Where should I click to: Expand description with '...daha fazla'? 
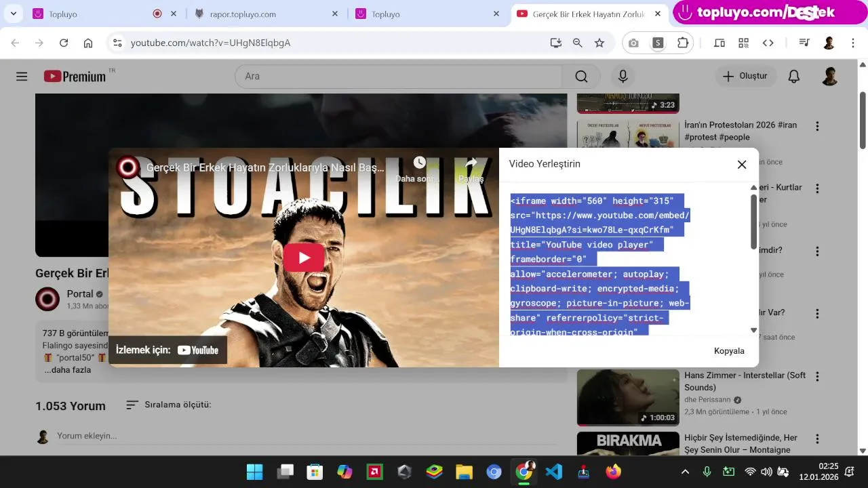pos(68,370)
